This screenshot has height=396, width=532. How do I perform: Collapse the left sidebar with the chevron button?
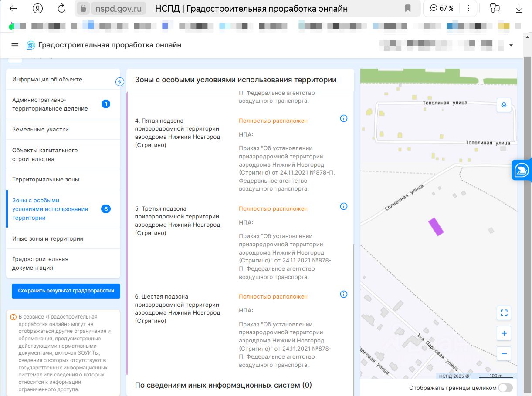pyautogui.click(x=120, y=82)
